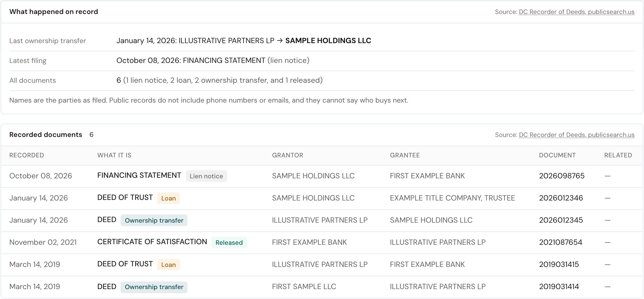Image resolution: width=644 pixels, height=299 pixels.
Task: Click DEED OF TRUST title in document 2019031415 row
Action: click(125, 264)
